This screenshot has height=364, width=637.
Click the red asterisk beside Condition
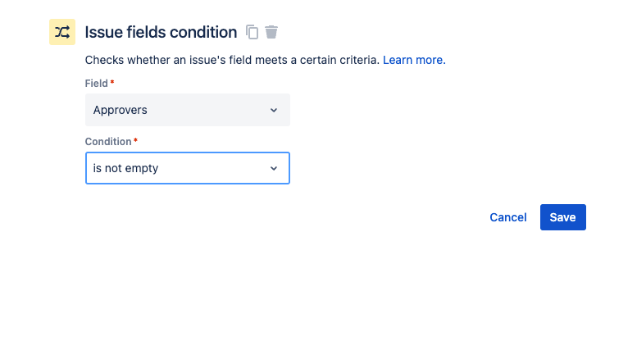pyautogui.click(x=135, y=141)
